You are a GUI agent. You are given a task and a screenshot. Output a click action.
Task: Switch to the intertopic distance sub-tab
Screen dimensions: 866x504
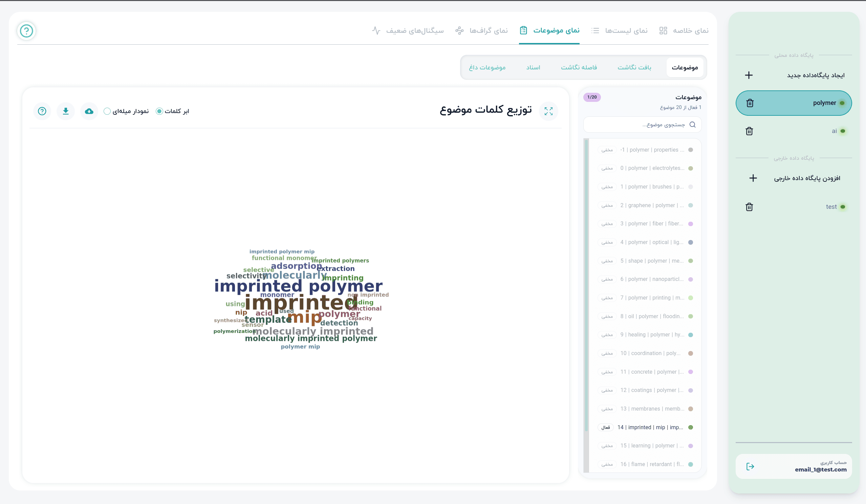click(x=579, y=67)
